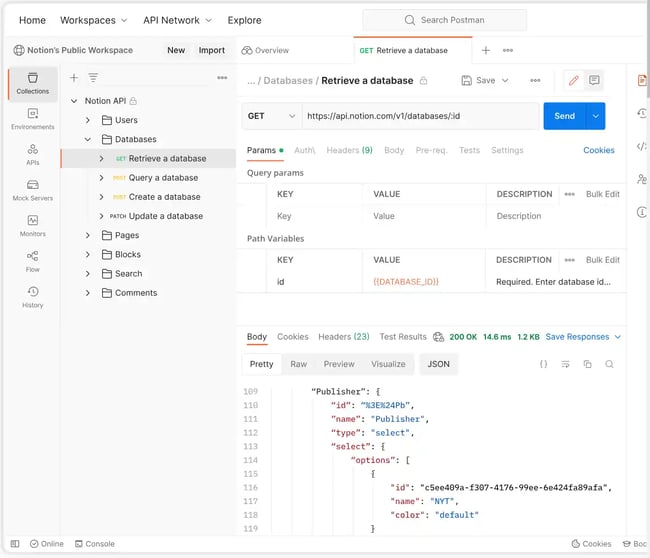Image resolution: width=650 pixels, height=558 pixels.
Task: Open the GET method dropdown
Action: [x=271, y=116]
